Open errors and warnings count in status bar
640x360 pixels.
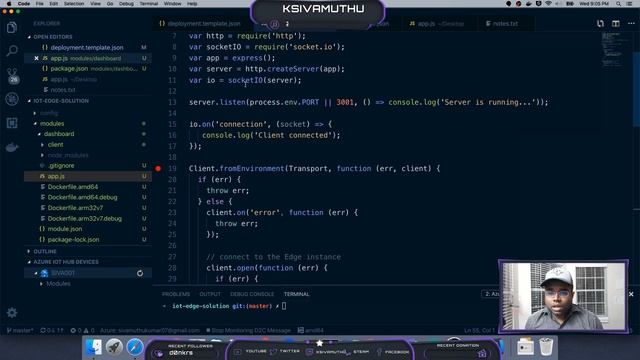click(x=82, y=330)
